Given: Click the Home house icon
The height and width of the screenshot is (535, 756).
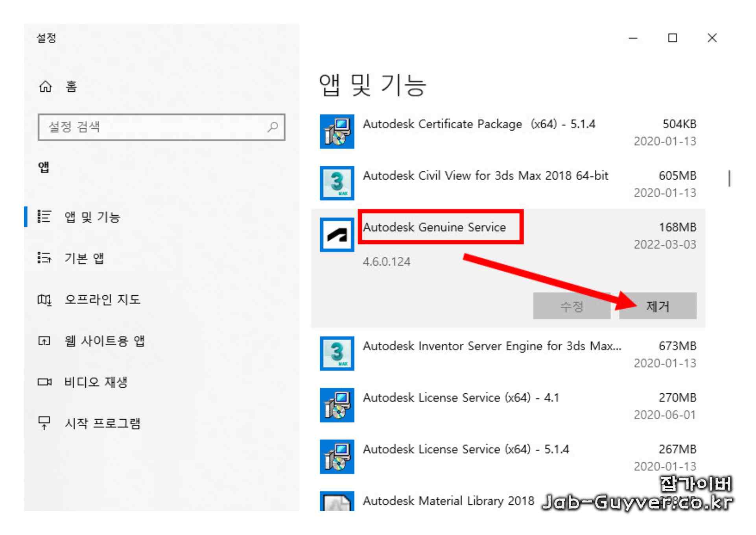Looking at the screenshot, I should click(x=45, y=86).
